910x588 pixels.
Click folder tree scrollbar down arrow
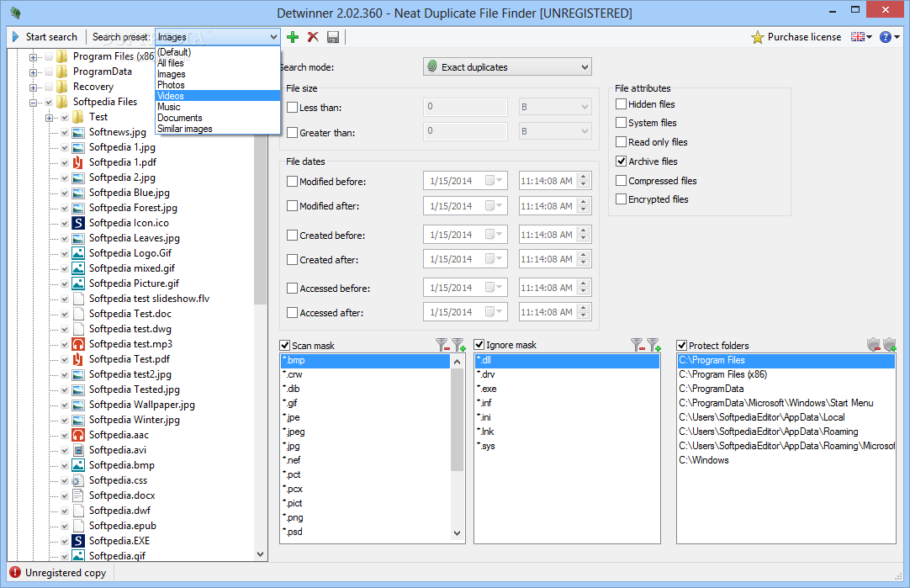(x=260, y=554)
